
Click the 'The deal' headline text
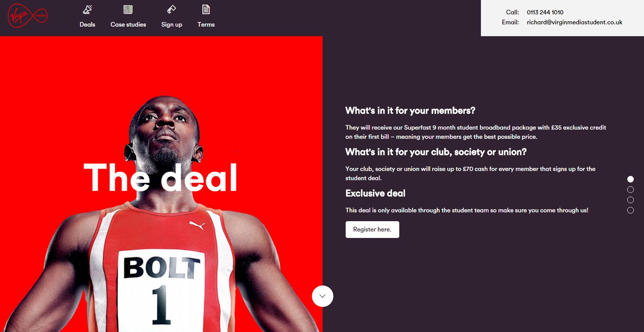(x=161, y=177)
